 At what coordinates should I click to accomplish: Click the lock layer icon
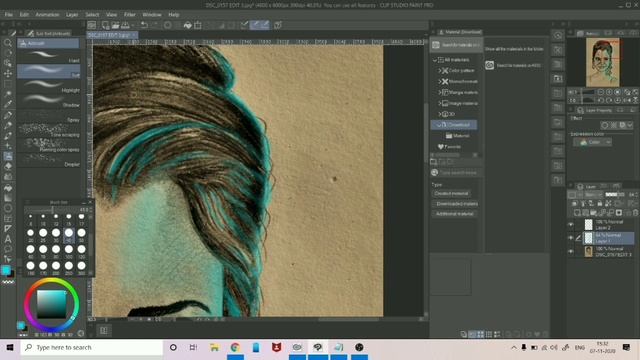[x=599, y=203]
